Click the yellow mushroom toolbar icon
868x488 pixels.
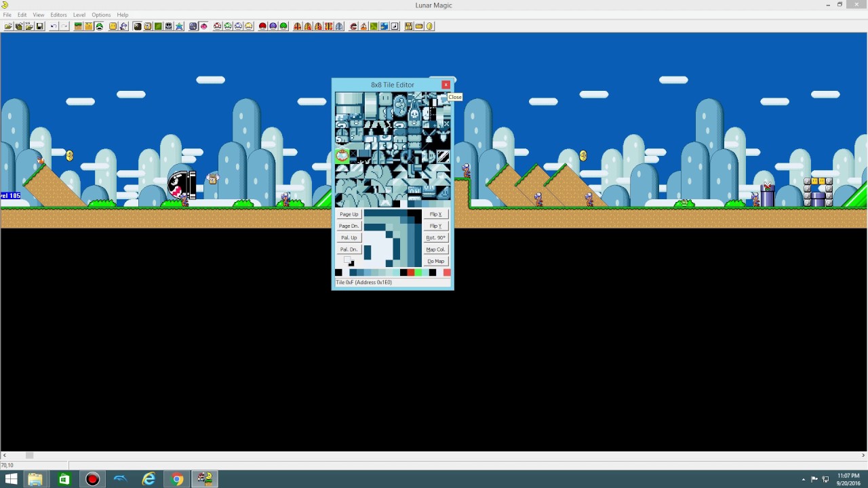coord(249,26)
